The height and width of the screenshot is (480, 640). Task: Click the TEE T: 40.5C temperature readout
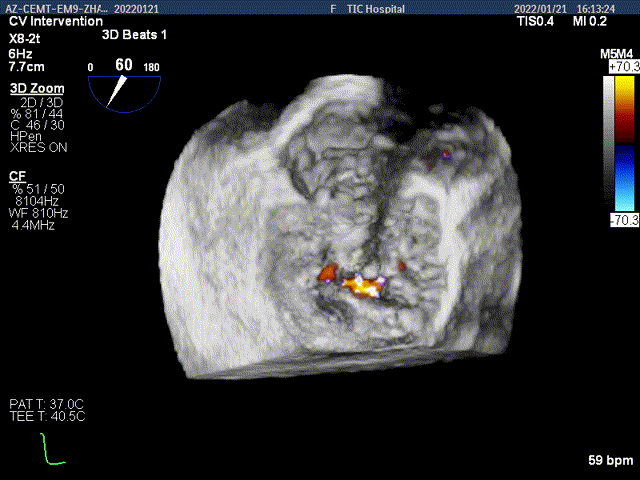point(47,416)
